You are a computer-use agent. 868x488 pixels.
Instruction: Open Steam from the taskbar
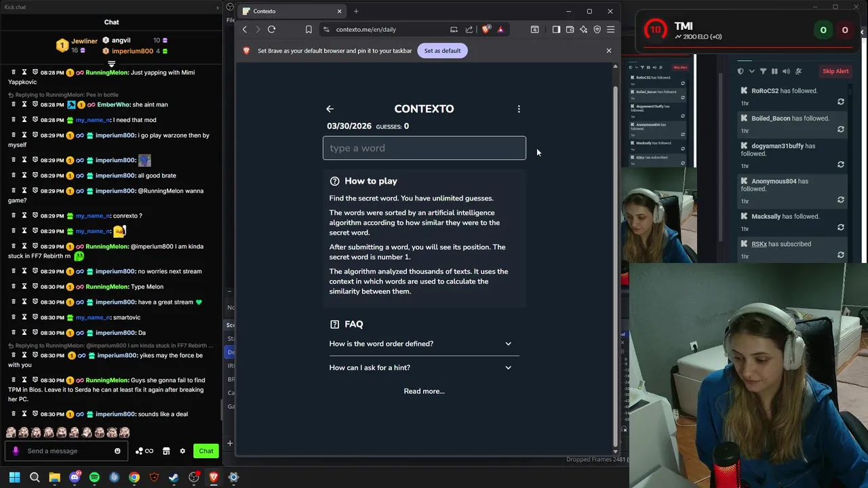174,477
